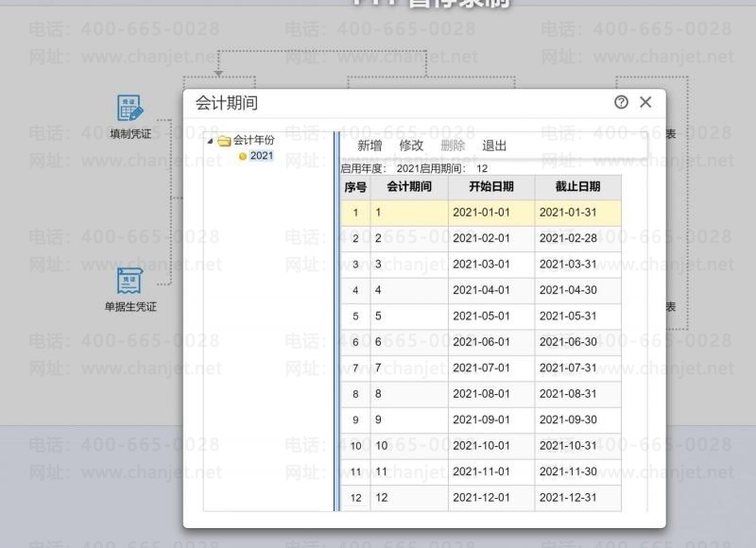756x548 pixels.
Task: Click the 开始日期 column header
Action: 491,187
